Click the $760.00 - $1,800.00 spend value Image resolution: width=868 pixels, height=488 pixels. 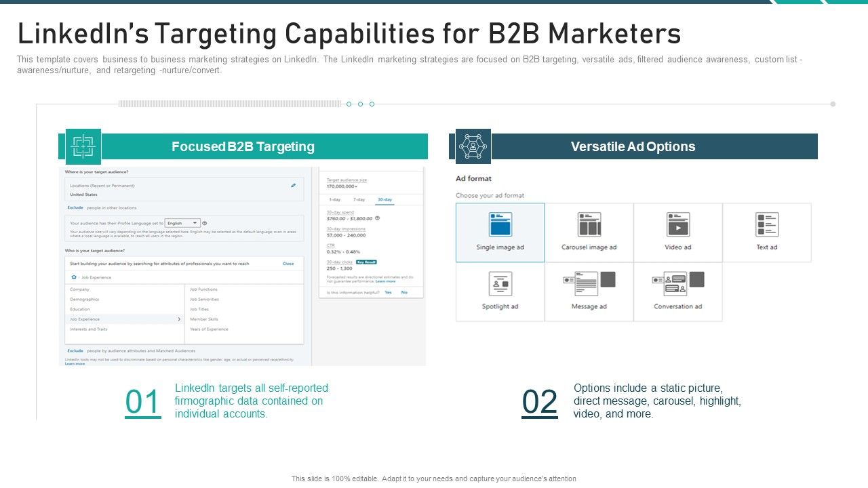tap(350, 218)
